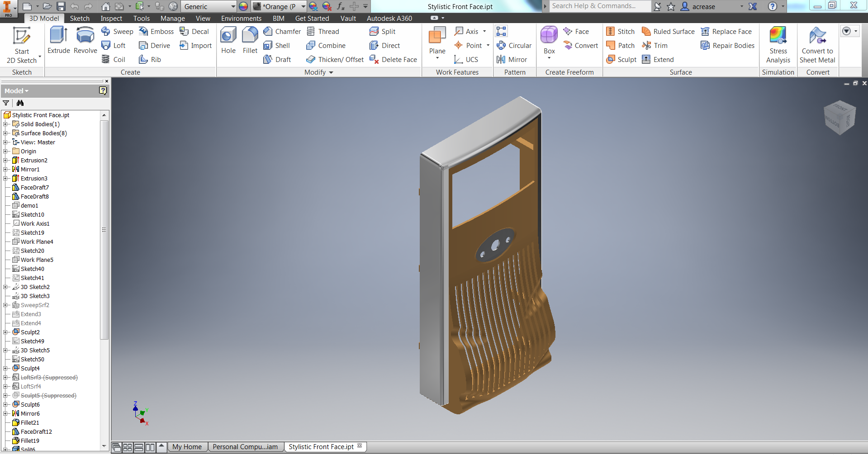Select the Revolve tool

(x=85, y=40)
